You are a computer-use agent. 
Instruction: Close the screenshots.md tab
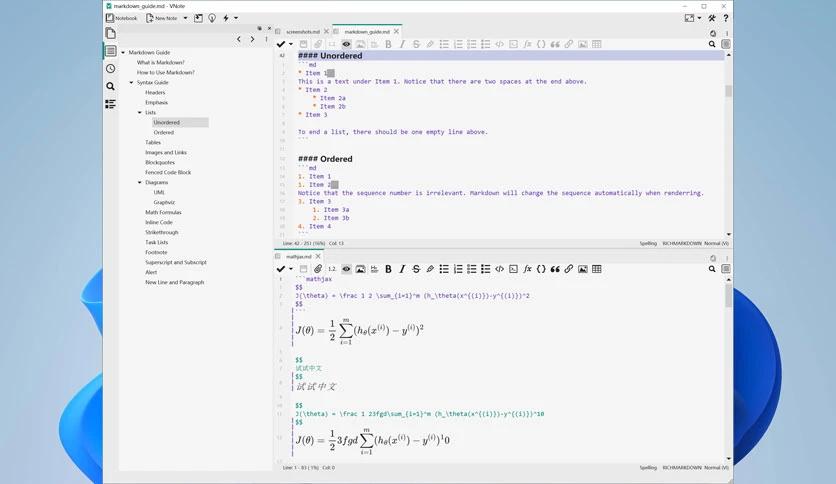pos(326,32)
